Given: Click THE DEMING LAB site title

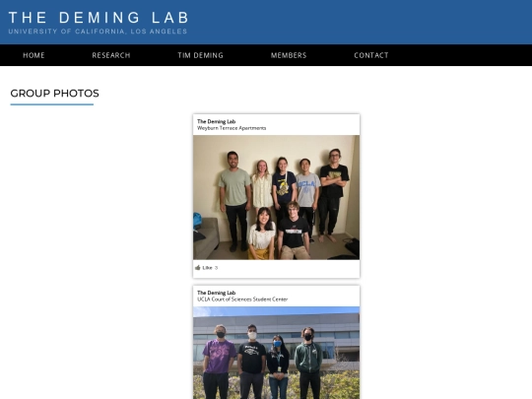Looking at the screenshot, I should pos(99,18).
